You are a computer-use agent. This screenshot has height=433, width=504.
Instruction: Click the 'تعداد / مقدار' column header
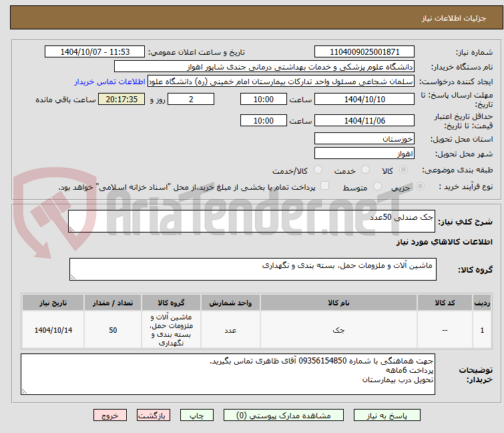[113, 303]
